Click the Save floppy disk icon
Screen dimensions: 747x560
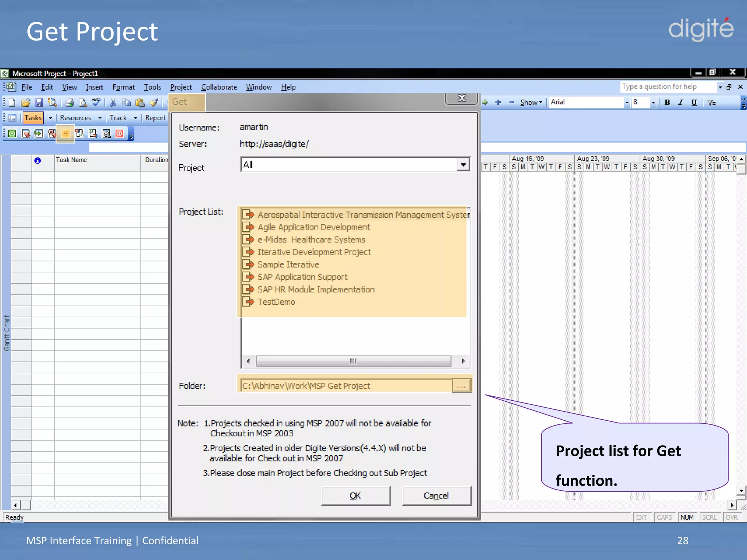[x=39, y=102]
